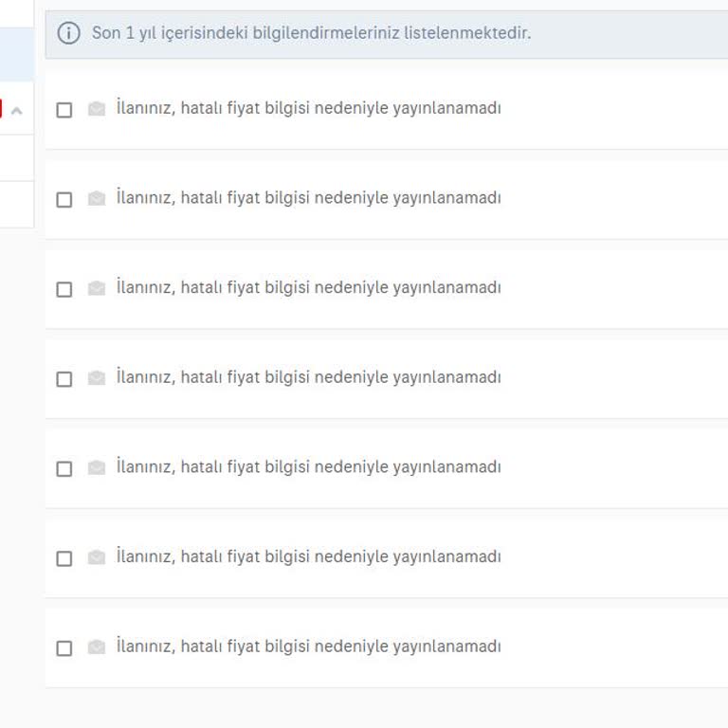
Task: Click the info icon in the banner
Action: coord(69,33)
